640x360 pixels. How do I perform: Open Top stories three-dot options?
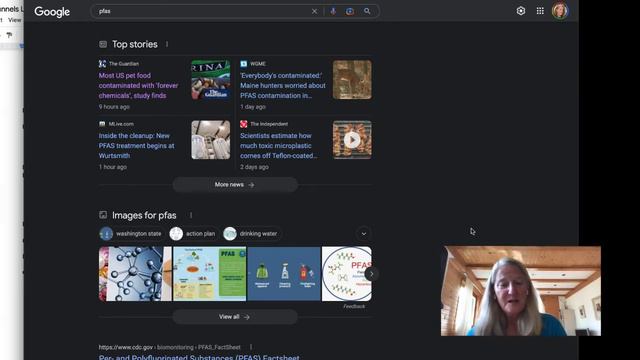pos(167,44)
